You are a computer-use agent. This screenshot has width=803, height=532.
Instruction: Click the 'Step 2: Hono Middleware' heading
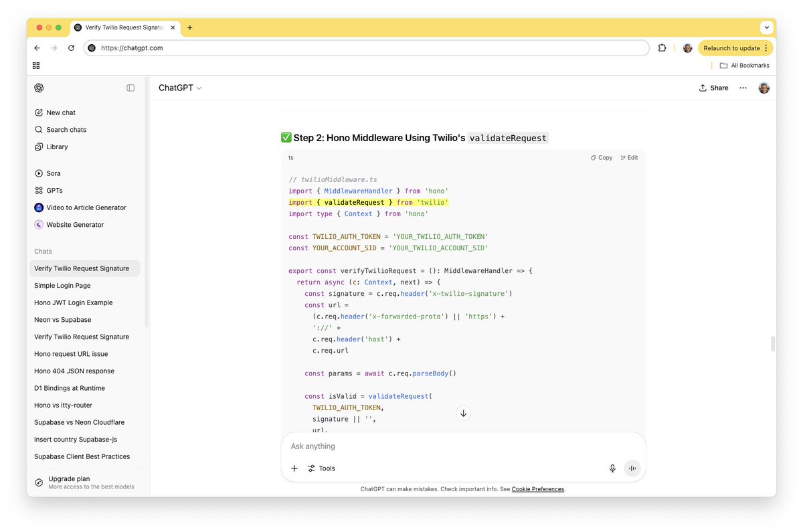414,138
